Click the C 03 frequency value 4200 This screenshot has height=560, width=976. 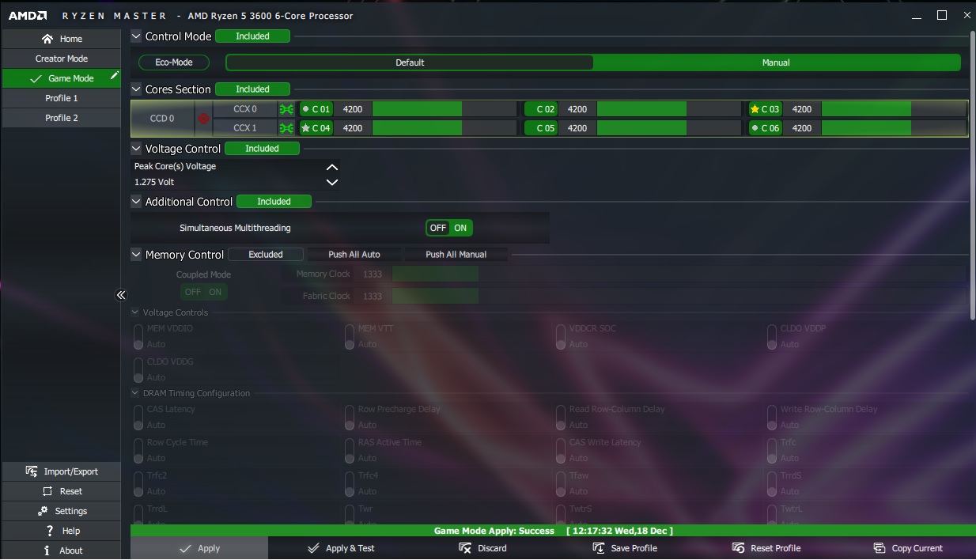802,109
